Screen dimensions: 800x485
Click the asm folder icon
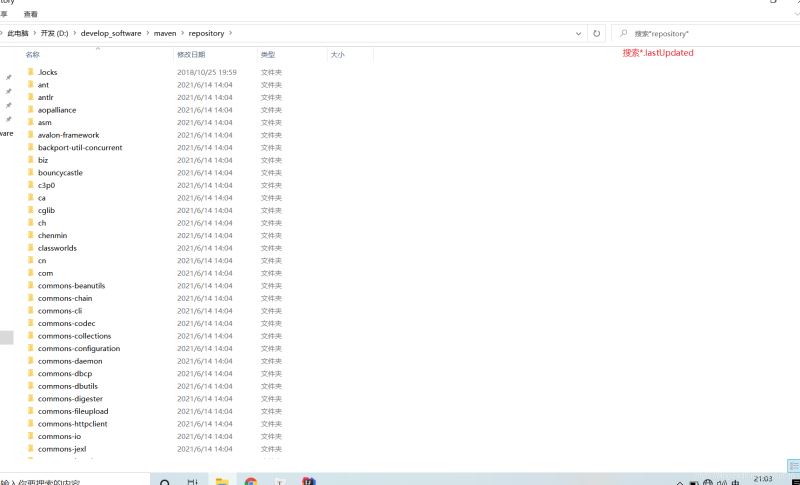(x=31, y=122)
